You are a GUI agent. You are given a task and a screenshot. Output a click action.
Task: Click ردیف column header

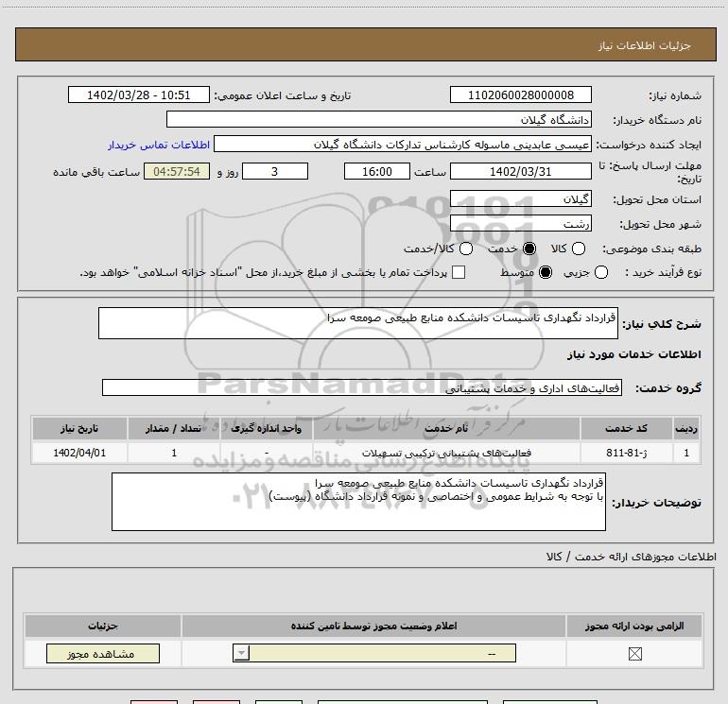(686, 428)
